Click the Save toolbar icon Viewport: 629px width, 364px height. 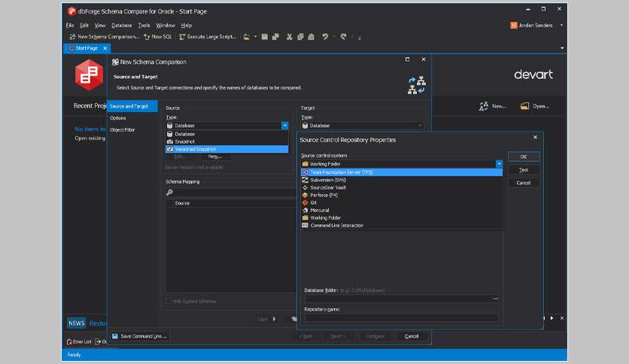[265, 37]
